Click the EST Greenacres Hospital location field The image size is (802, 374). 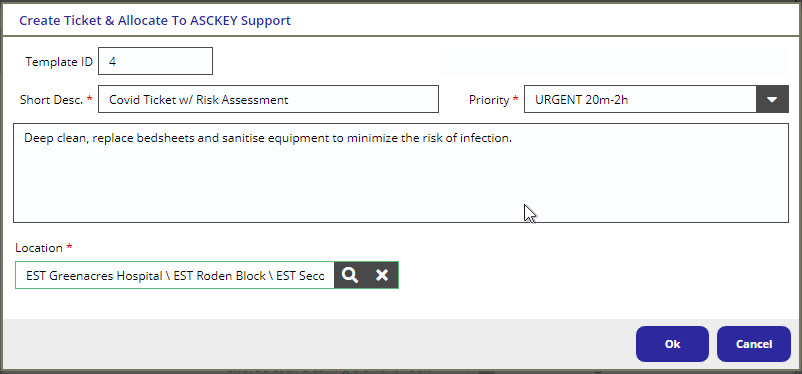tap(175, 275)
